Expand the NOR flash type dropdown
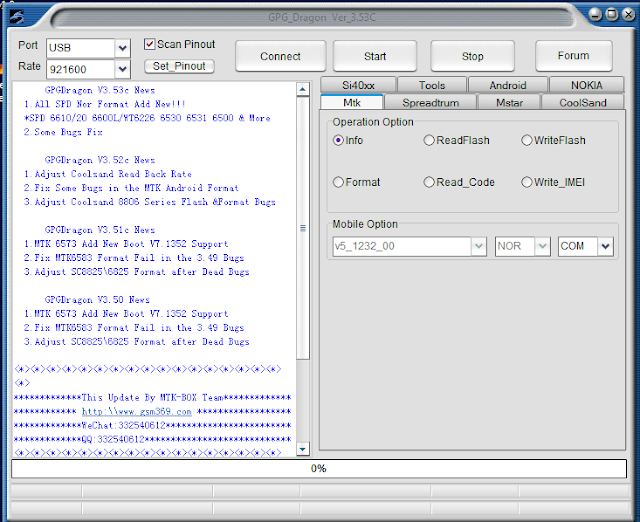Screen dimensions: 640x522 (542, 246)
